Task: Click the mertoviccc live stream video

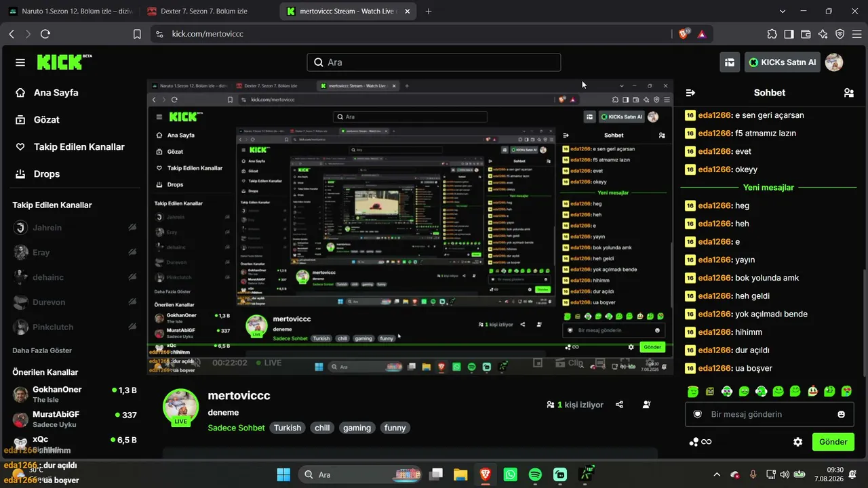Action: [410, 227]
